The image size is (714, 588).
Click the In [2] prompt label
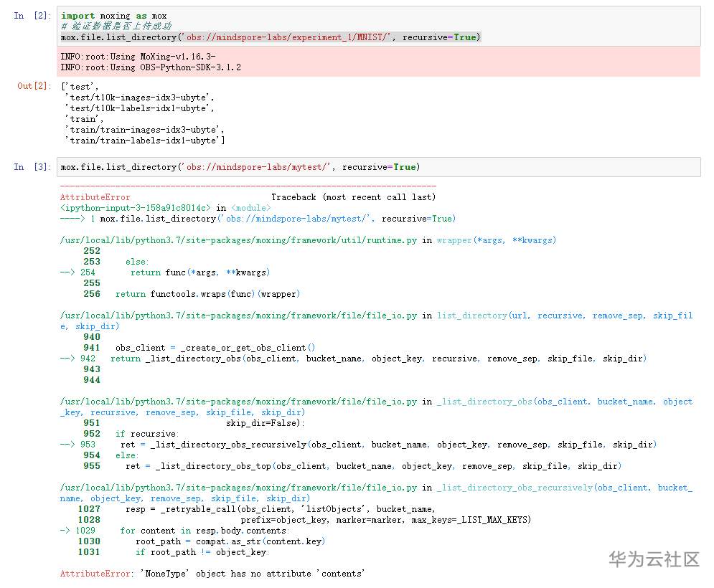point(32,16)
